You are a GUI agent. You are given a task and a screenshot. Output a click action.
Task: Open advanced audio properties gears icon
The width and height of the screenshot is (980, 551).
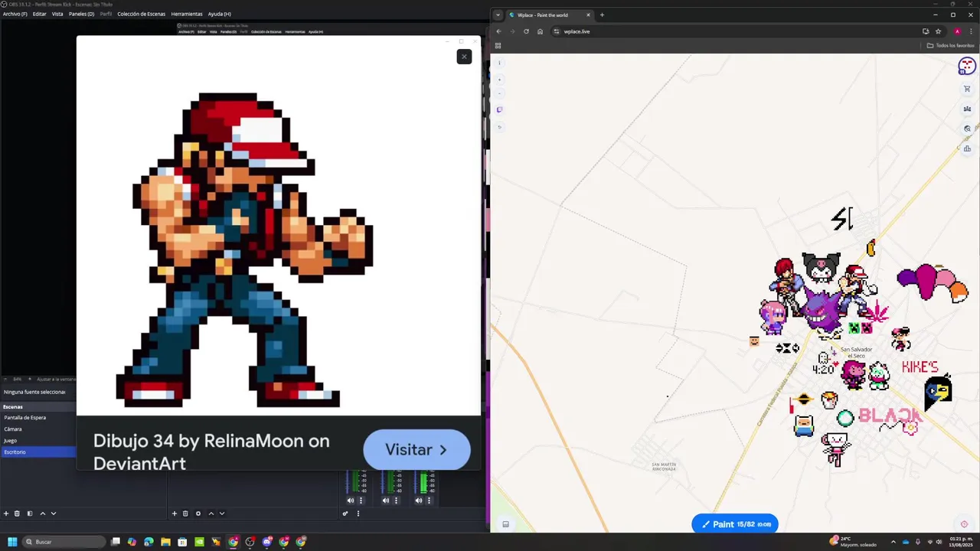[345, 514]
